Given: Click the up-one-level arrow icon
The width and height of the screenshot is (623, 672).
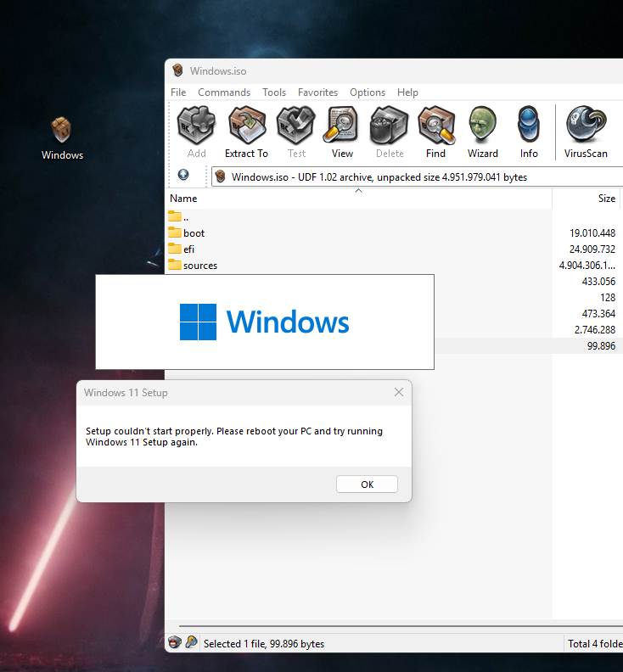Looking at the screenshot, I should [183, 175].
